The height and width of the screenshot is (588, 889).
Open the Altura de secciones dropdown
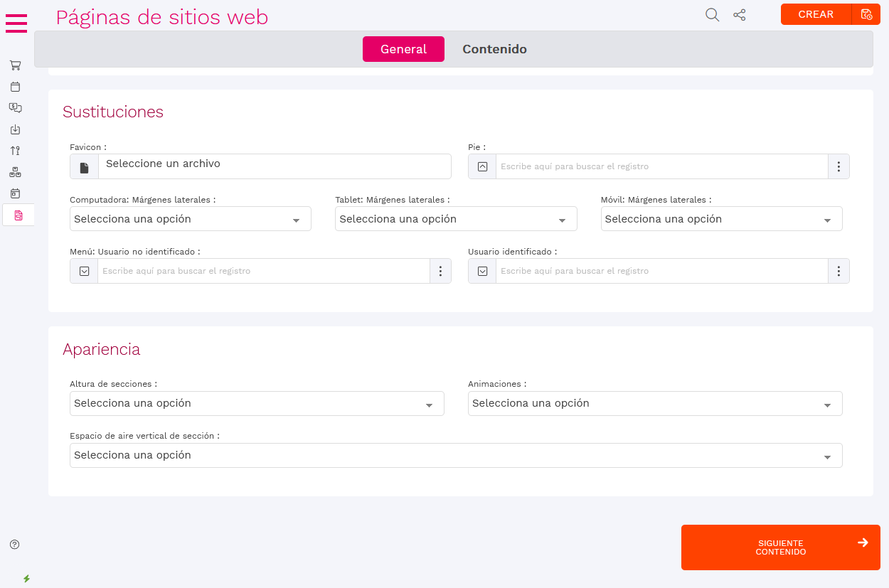(x=257, y=403)
